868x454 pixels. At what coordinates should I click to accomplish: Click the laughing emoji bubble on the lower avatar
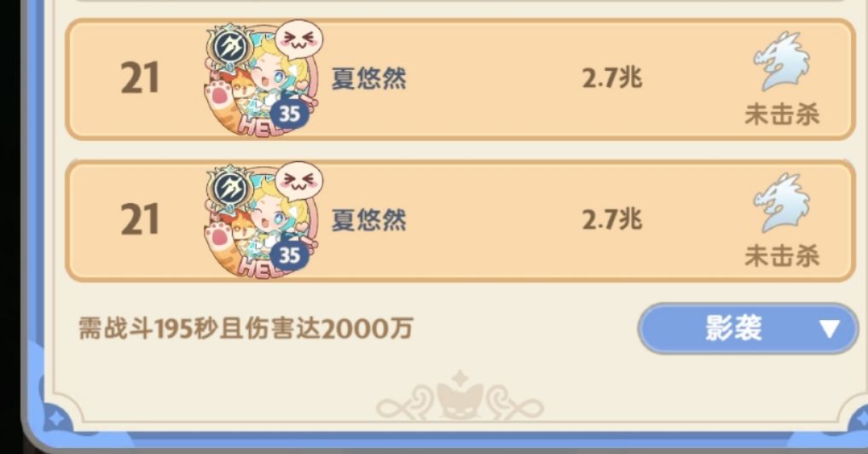pyautogui.click(x=299, y=181)
